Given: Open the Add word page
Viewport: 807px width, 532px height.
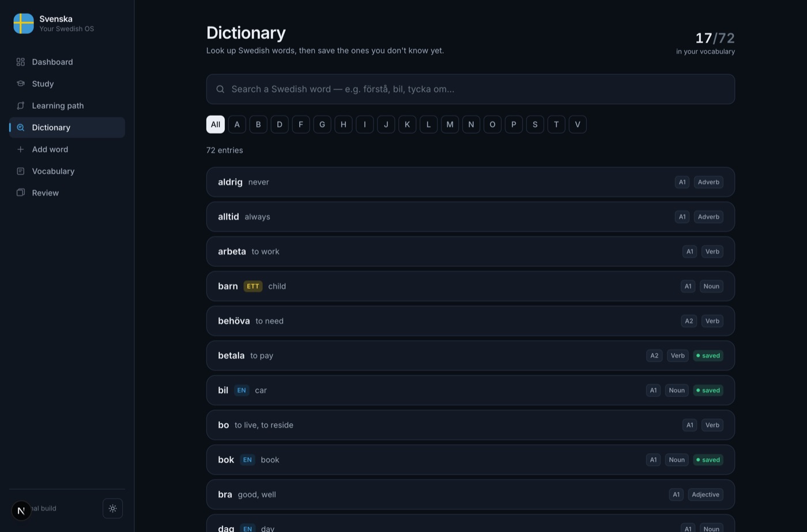Looking at the screenshot, I should (x=67, y=149).
